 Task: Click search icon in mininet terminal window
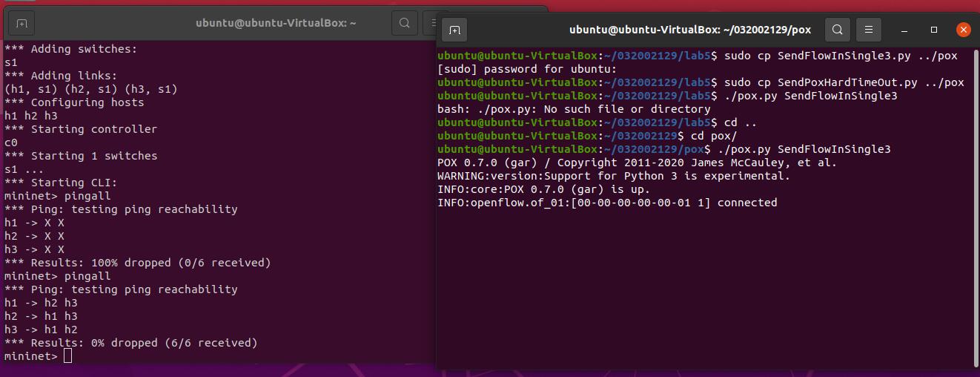405,23
